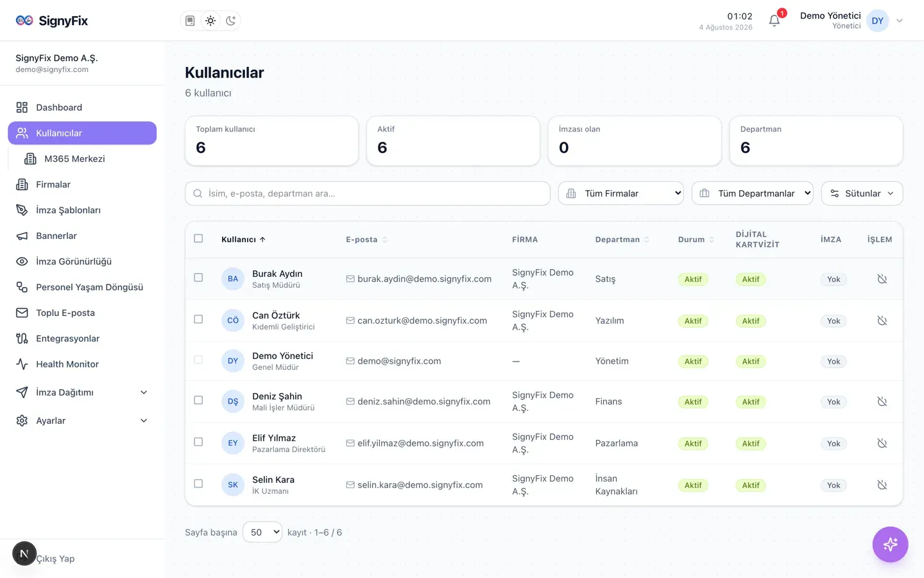Open the AI assistant sparkle button
This screenshot has height=578, width=924.
coord(890,545)
